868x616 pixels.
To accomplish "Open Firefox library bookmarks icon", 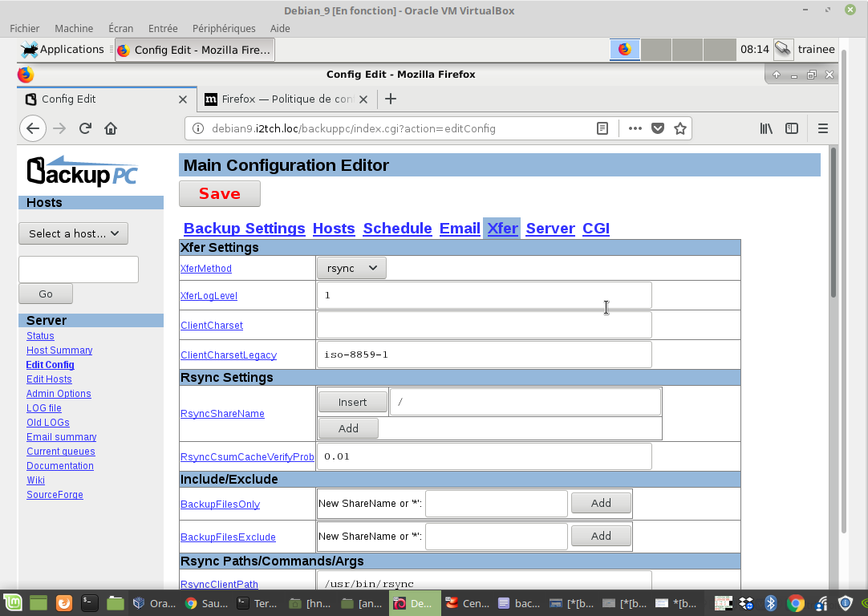I will tap(766, 128).
